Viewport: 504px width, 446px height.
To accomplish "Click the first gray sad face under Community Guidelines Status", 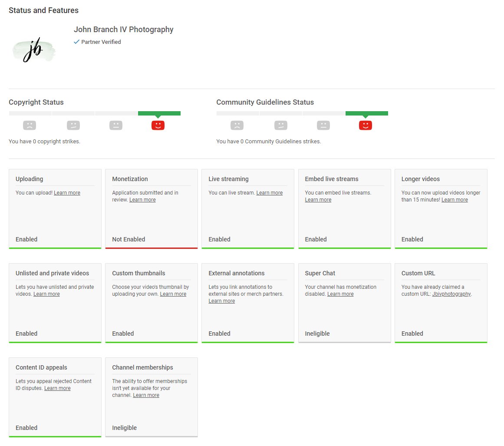I will (237, 125).
